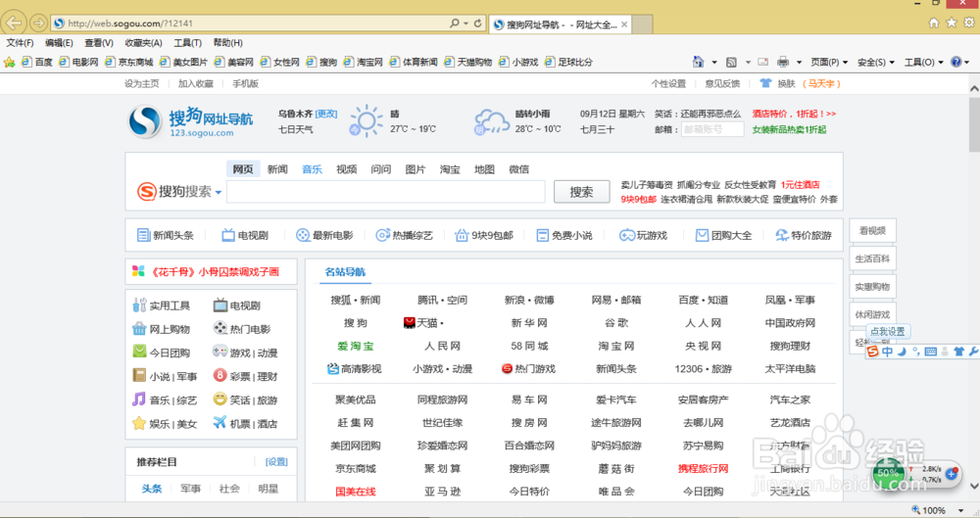The height and width of the screenshot is (518, 980).
Task: Click the blue help question mark icon
Action: (x=955, y=62)
